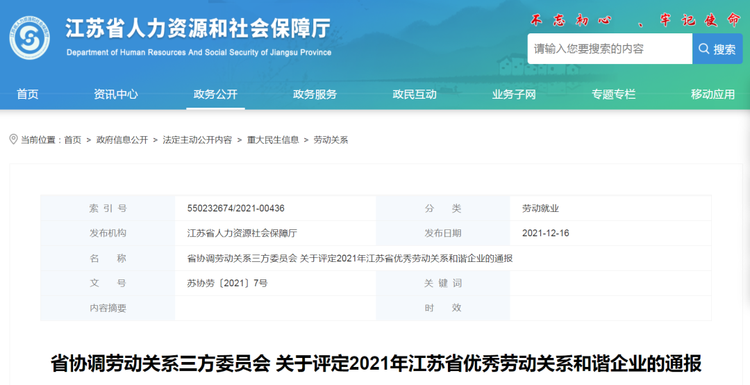Open the 专题专栏 navigation tab
The height and width of the screenshot is (385, 750).
pos(613,94)
